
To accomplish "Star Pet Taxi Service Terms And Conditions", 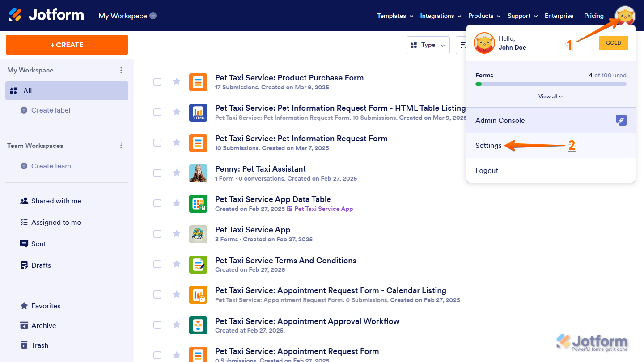I will [177, 264].
